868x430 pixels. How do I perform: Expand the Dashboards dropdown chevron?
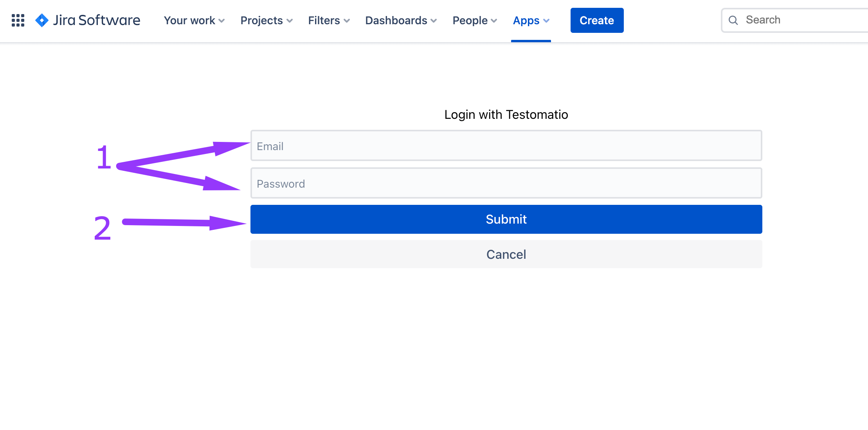434,21
